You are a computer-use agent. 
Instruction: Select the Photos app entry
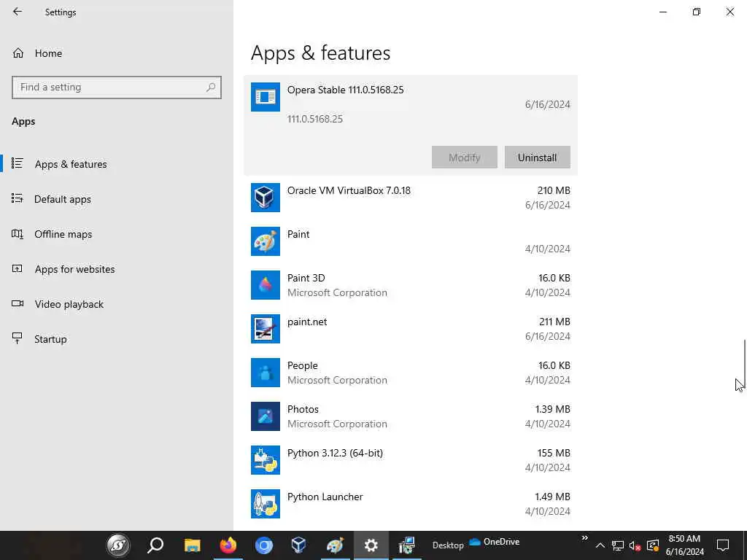pyautogui.click(x=411, y=416)
